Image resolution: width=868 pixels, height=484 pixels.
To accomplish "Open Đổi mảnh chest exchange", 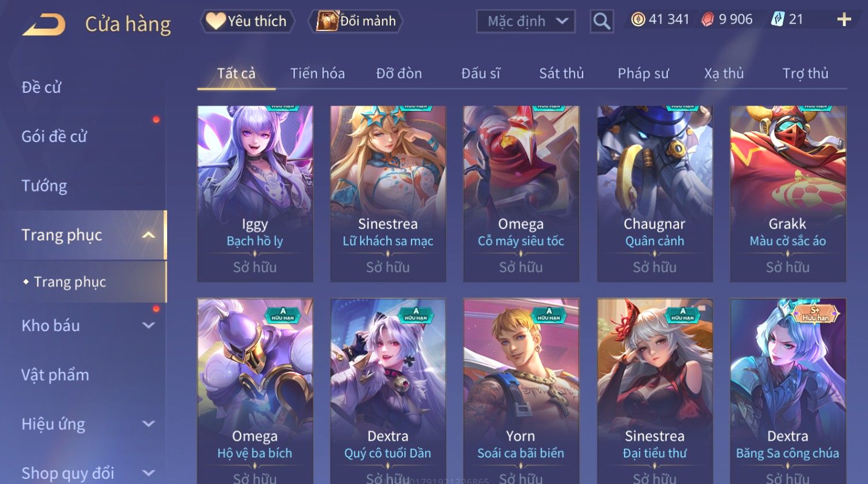I will tap(356, 21).
